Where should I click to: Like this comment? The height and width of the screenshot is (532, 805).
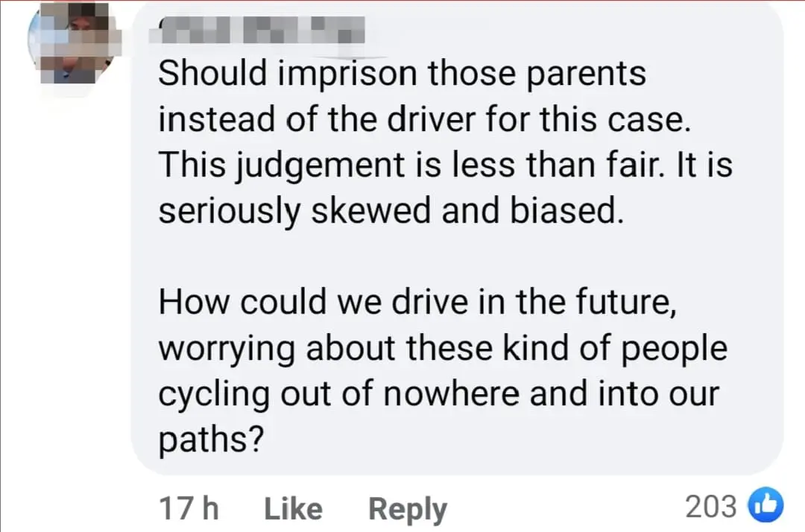293,509
